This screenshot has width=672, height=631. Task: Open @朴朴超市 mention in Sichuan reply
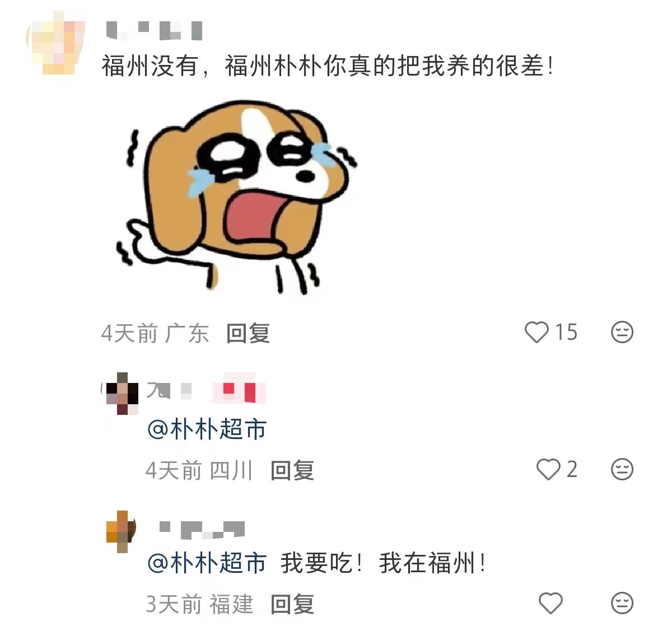207,429
